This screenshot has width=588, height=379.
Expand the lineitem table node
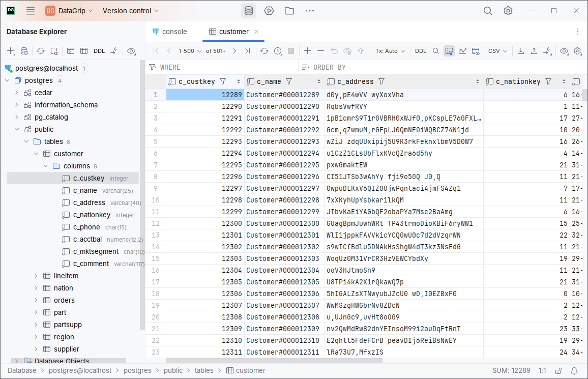36,276
